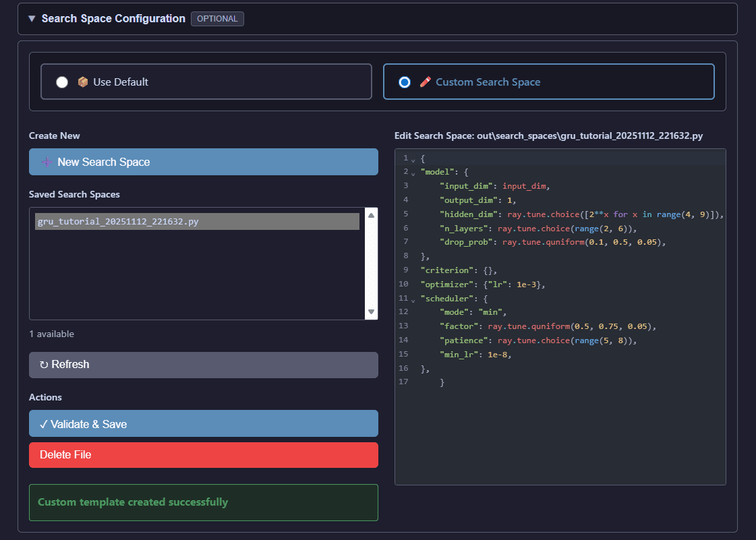
Task: Click in the "n_layers" code line
Action: (x=538, y=229)
